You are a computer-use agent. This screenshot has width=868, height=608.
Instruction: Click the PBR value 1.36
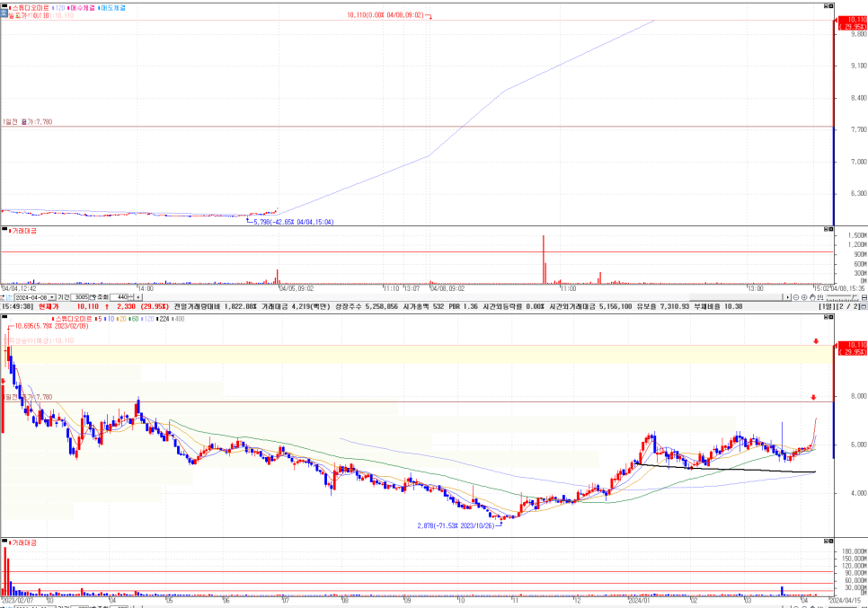pyautogui.click(x=470, y=306)
